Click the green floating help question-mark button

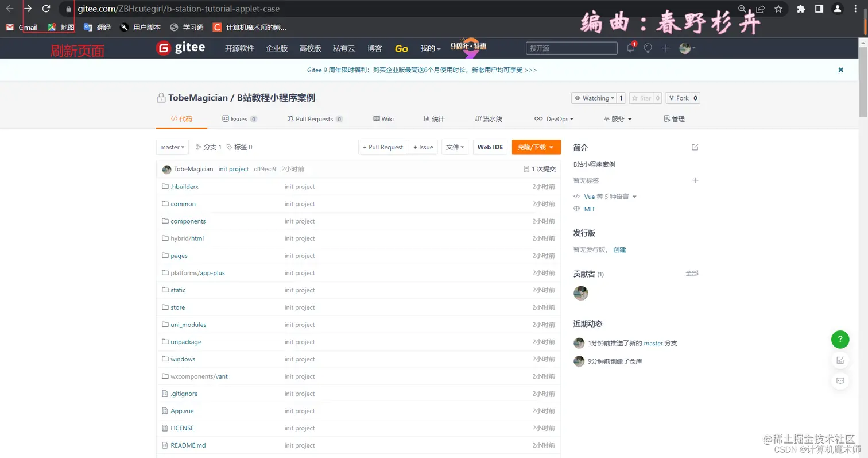tap(840, 340)
